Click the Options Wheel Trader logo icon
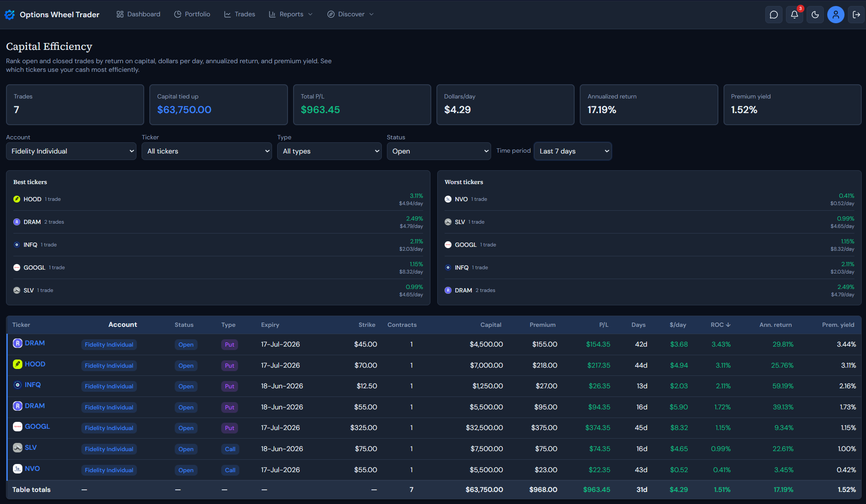The height and width of the screenshot is (504, 866). click(9, 15)
